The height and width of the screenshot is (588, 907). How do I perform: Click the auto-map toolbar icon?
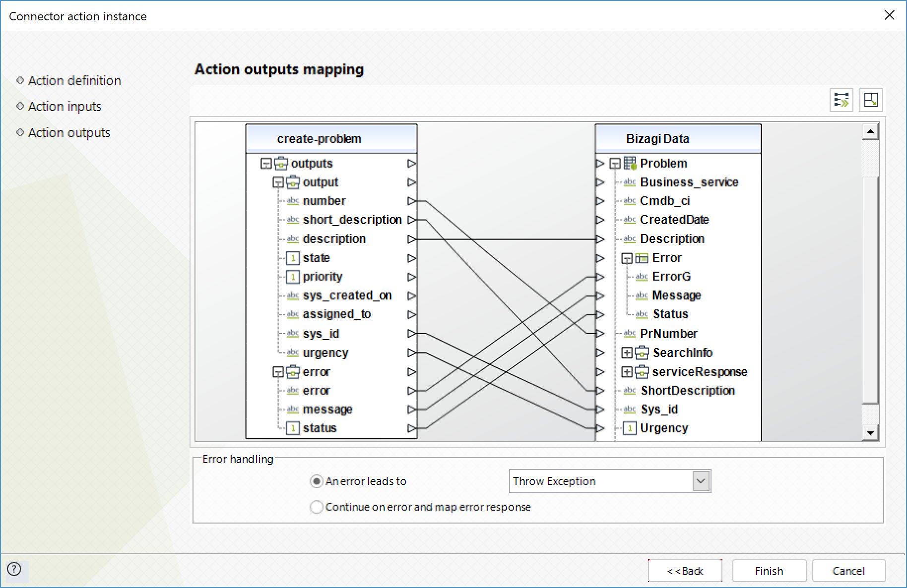point(842,100)
